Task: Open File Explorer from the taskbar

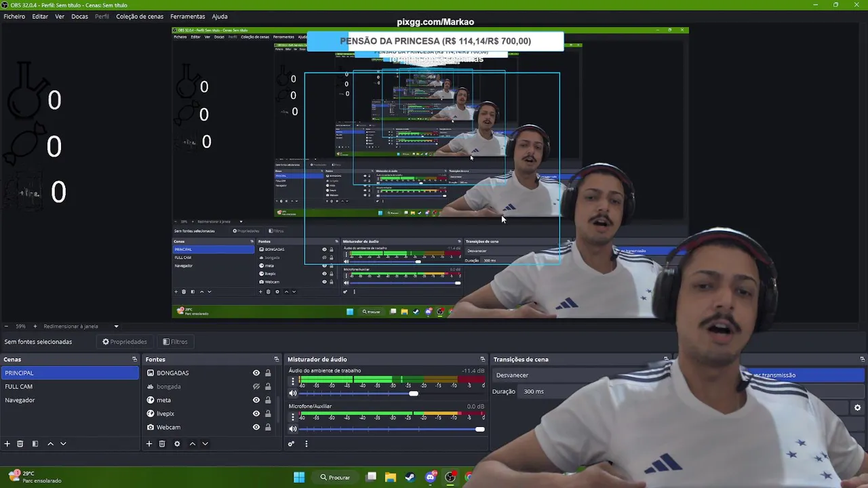Action: (x=391, y=477)
